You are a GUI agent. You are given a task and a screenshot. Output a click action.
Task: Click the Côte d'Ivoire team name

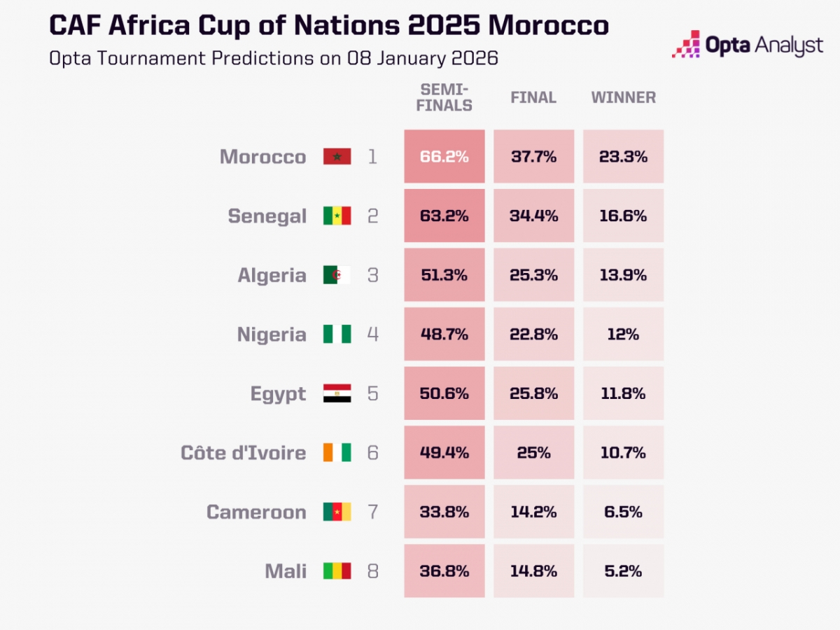(243, 453)
